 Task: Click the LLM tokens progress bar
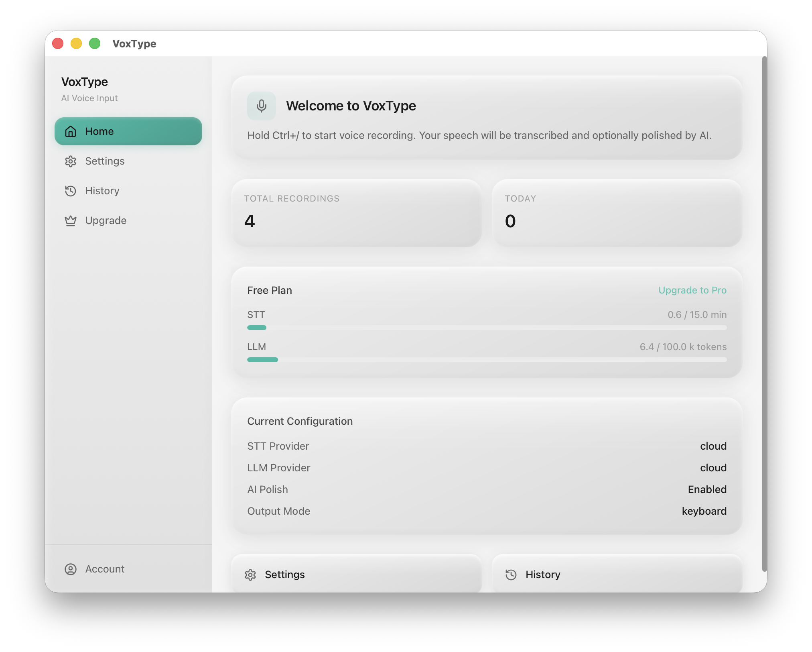pyautogui.click(x=487, y=360)
